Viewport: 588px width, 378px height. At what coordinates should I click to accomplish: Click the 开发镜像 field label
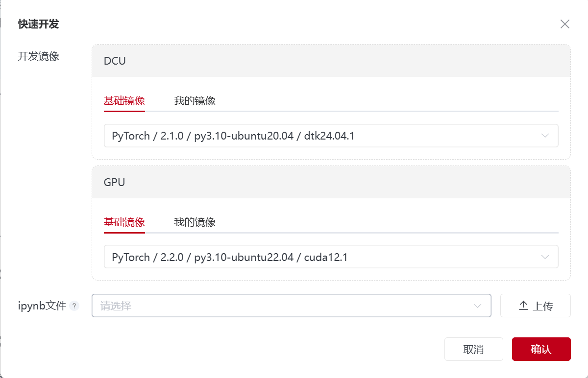pos(39,56)
